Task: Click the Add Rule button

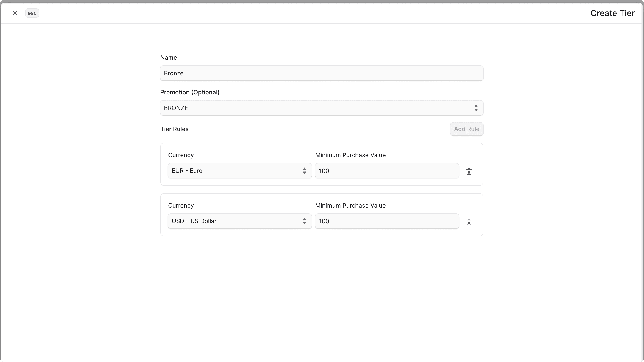Action: click(x=466, y=129)
